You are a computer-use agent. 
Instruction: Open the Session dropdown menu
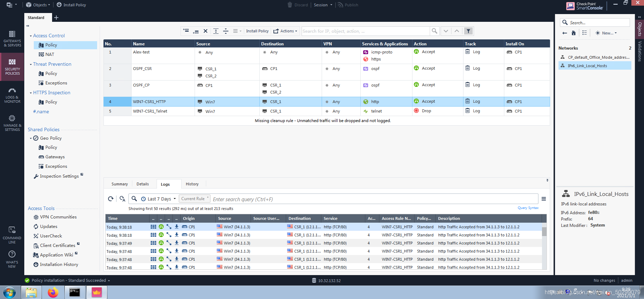click(x=323, y=5)
